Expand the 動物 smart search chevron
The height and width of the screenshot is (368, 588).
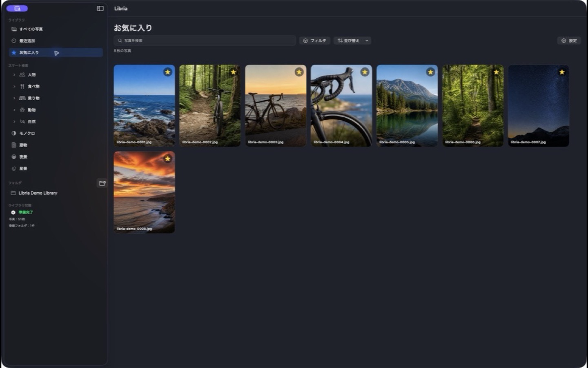(x=14, y=110)
